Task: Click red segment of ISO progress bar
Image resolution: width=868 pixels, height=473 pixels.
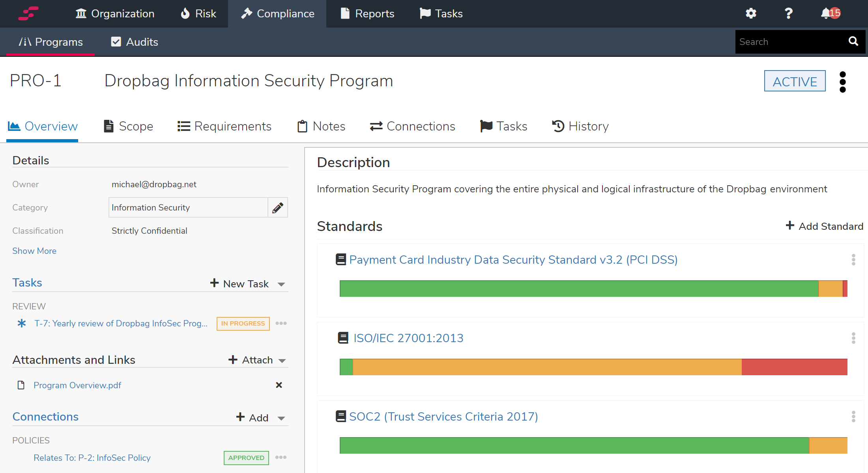Action: (794, 367)
